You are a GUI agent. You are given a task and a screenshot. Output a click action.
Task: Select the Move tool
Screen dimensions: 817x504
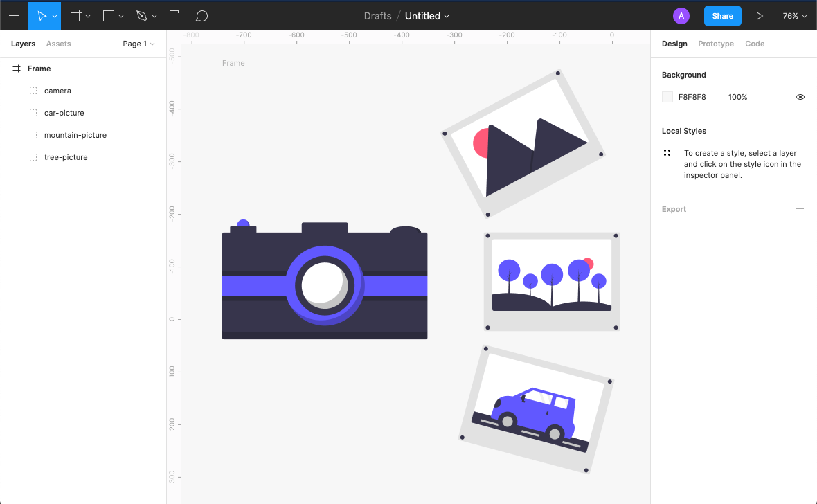42,15
